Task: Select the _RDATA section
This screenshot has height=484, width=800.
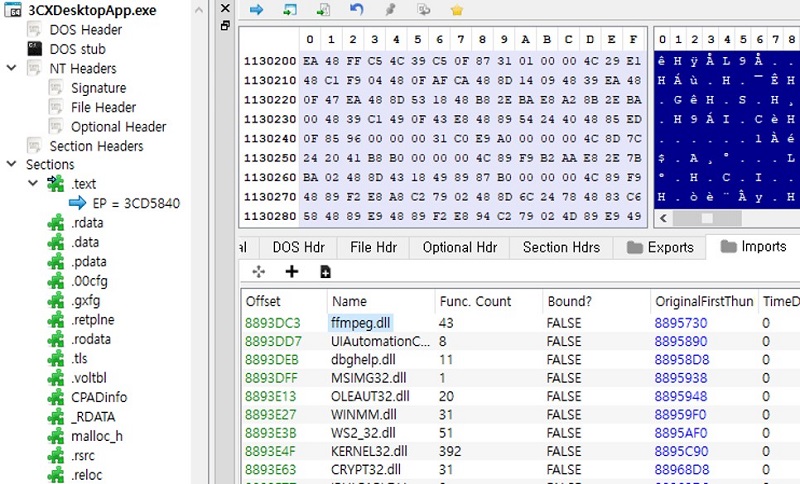Action: tap(93, 416)
